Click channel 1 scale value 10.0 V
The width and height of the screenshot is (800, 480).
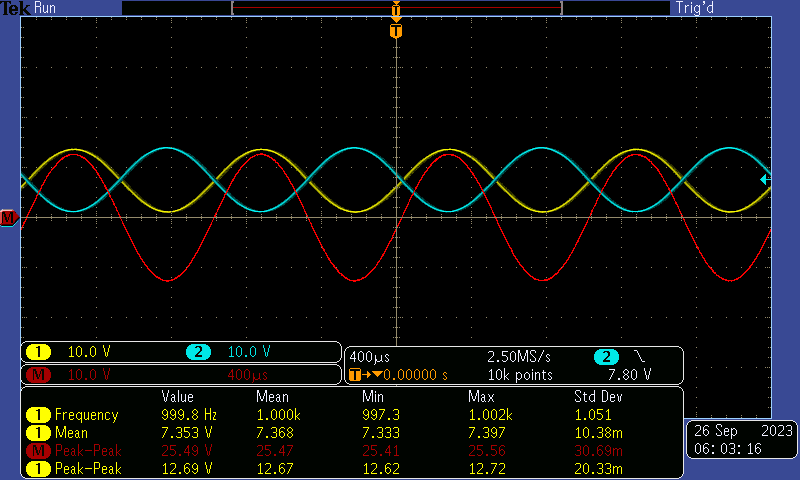pyautogui.click(x=89, y=352)
